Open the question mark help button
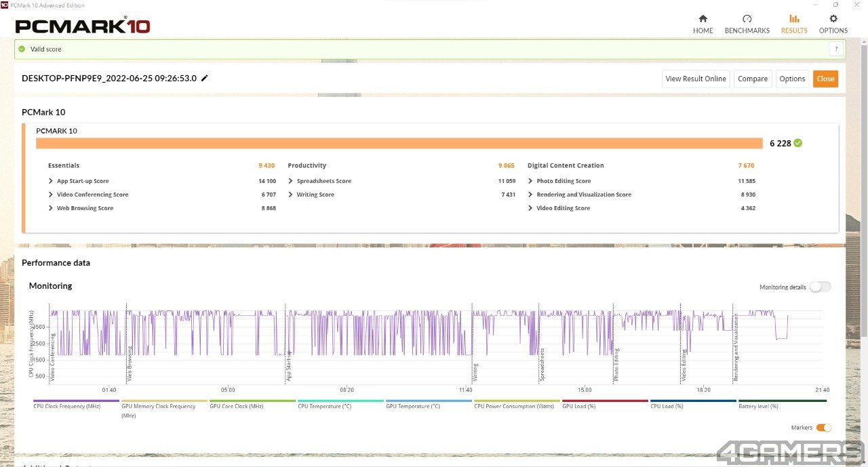The height and width of the screenshot is (467, 868). point(836,49)
